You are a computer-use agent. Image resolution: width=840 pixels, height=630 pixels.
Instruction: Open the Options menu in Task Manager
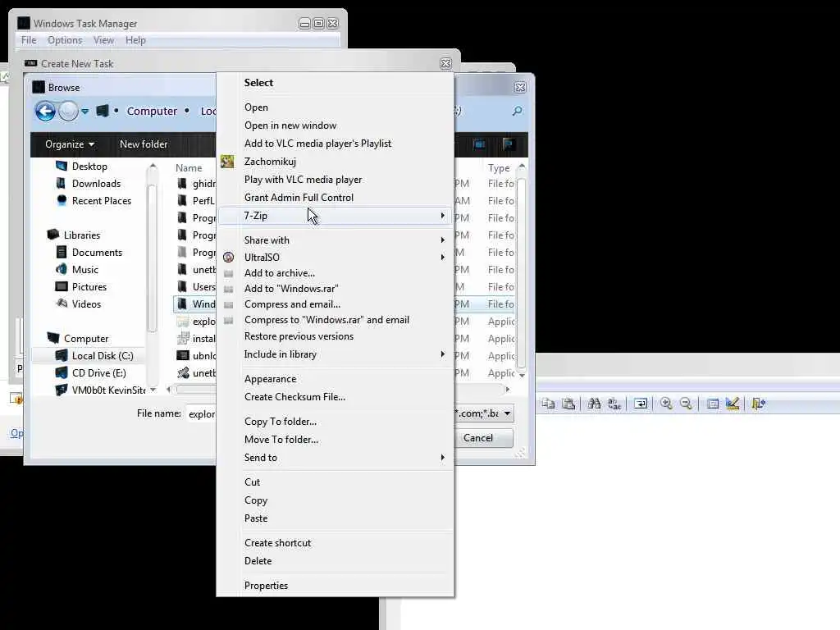tap(65, 40)
